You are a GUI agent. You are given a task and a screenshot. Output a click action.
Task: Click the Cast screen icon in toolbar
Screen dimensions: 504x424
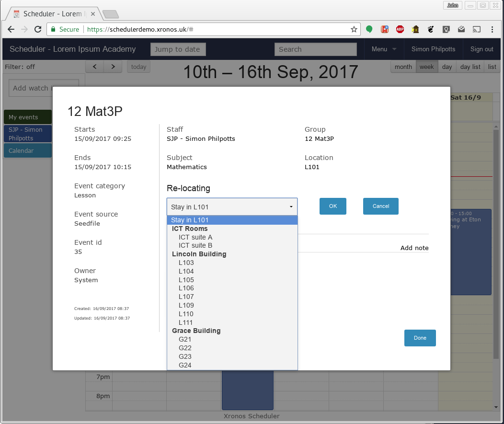(476, 29)
